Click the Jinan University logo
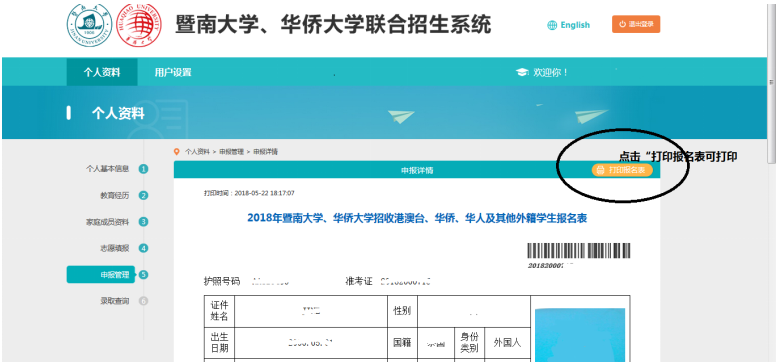 coord(90,25)
